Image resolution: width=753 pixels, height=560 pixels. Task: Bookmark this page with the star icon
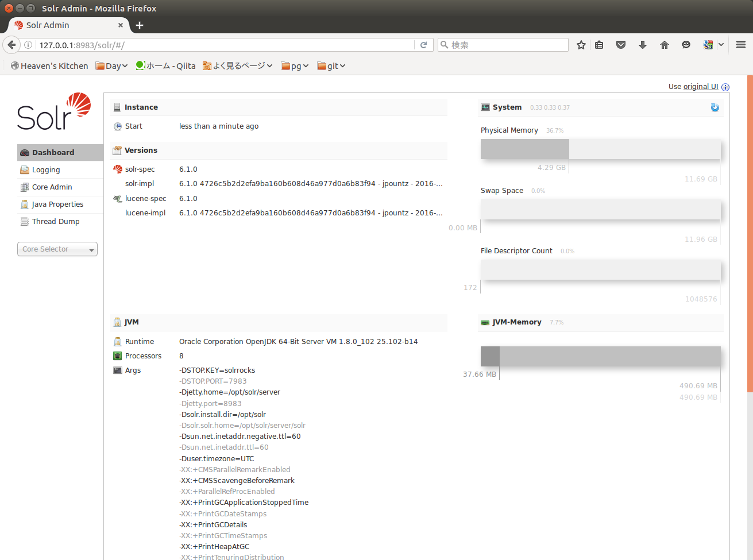pyautogui.click(x=581, y=44)
